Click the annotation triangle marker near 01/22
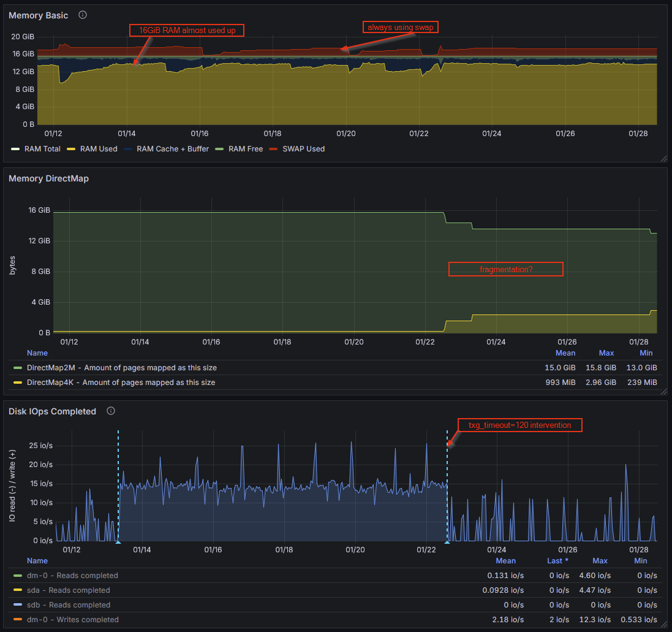The image size is (672, 632). coord(447,541)
